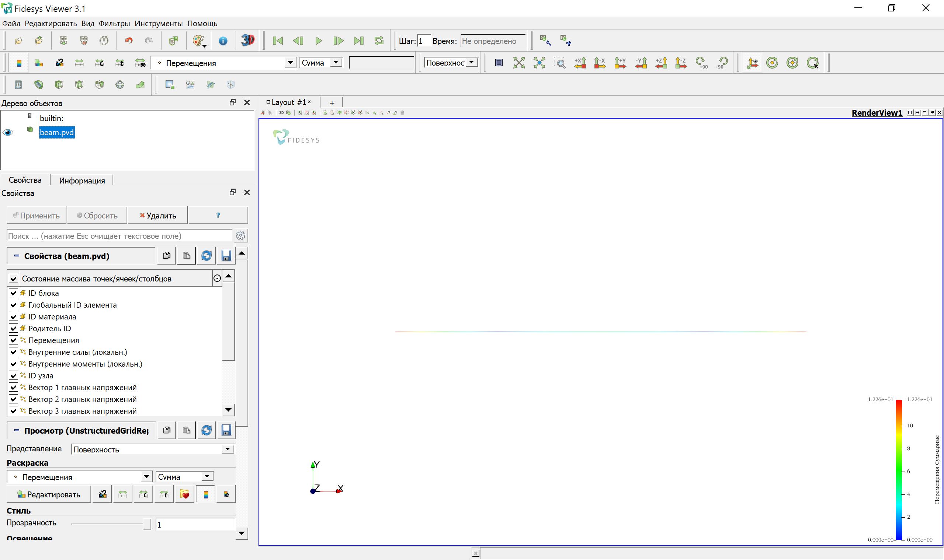Screen dimensions: 944x560
Task: Open the color palette loader icon
Action: (199, 41)
